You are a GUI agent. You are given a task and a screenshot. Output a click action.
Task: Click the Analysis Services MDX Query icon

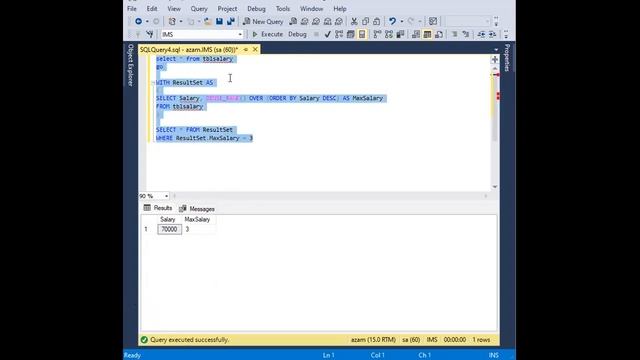(304, 21)
